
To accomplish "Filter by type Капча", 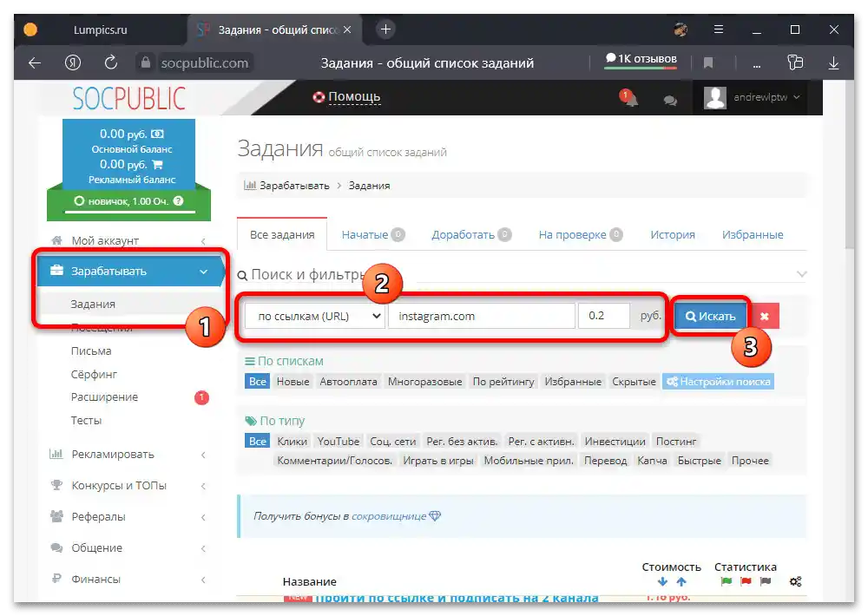I will pyautogui.click(x=652, y=461).
